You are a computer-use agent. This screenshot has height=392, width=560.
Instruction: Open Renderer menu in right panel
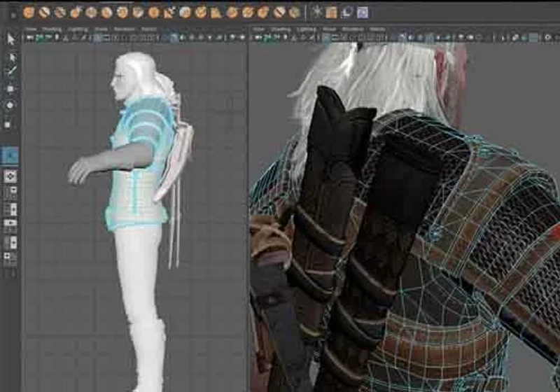(x=353, y=29)
